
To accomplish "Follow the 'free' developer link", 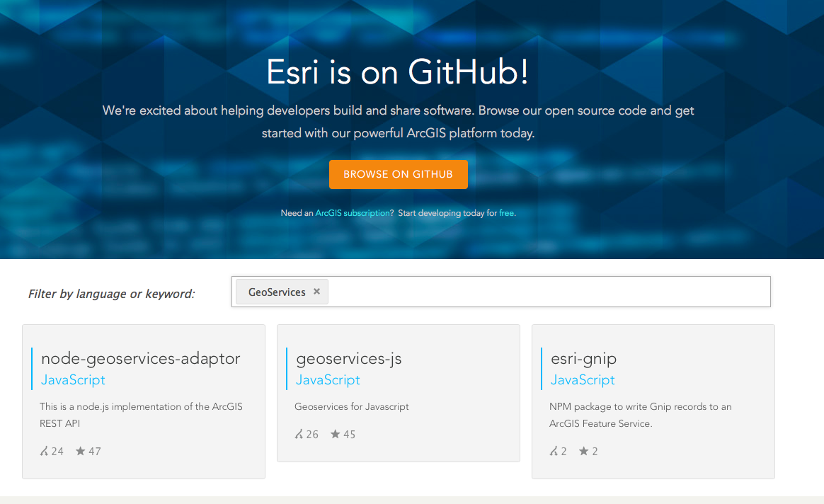I will [x=506, y=213].
